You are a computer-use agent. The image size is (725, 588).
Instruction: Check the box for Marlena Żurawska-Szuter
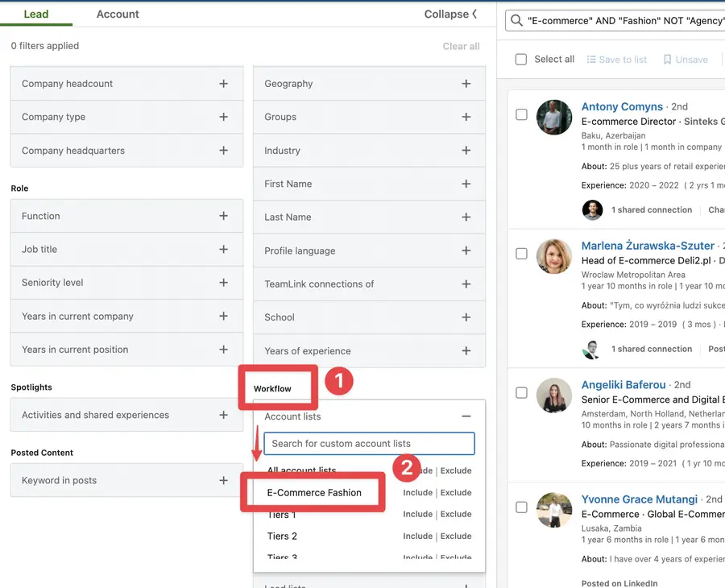pyautogui.click(x=521, y=254)
